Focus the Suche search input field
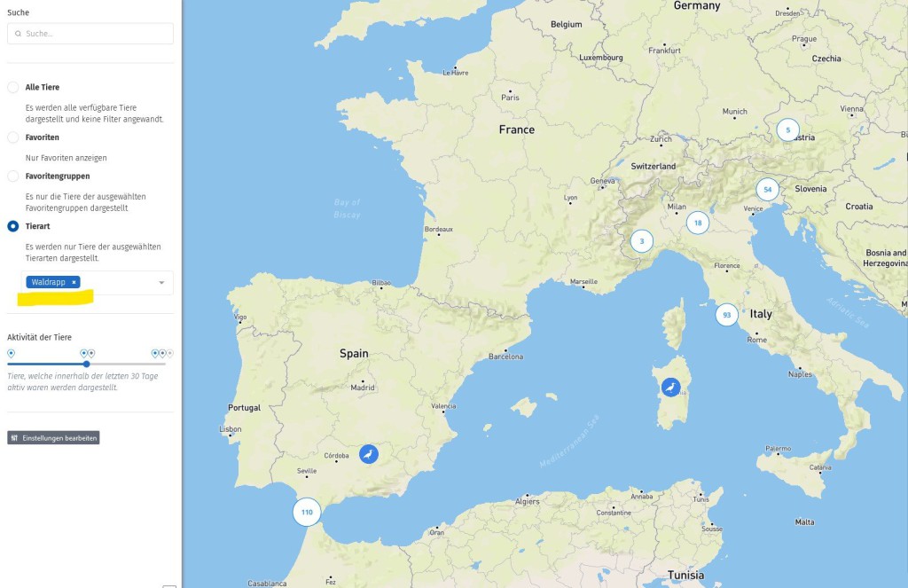 pyautogui.click(x=90, y=34)
